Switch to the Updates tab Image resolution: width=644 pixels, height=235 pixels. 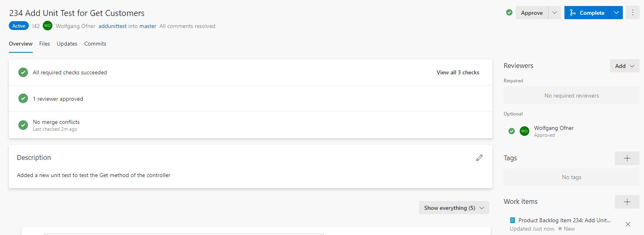(x=67, y=44)
